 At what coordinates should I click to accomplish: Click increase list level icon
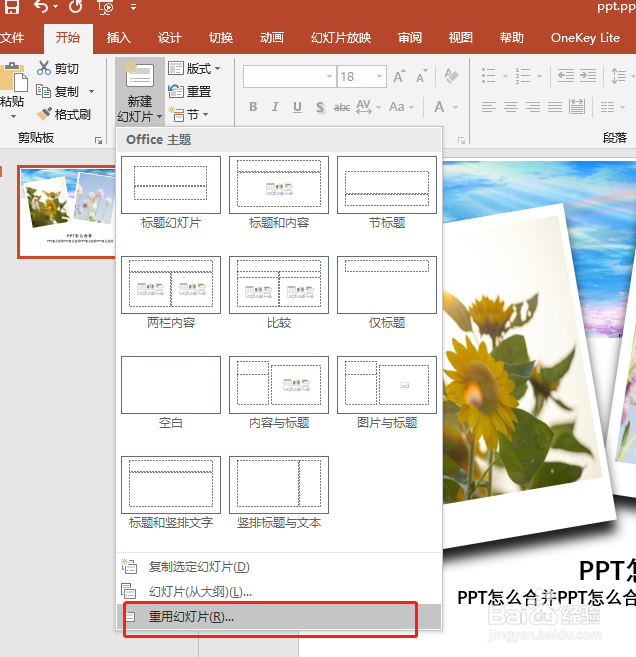587,76
